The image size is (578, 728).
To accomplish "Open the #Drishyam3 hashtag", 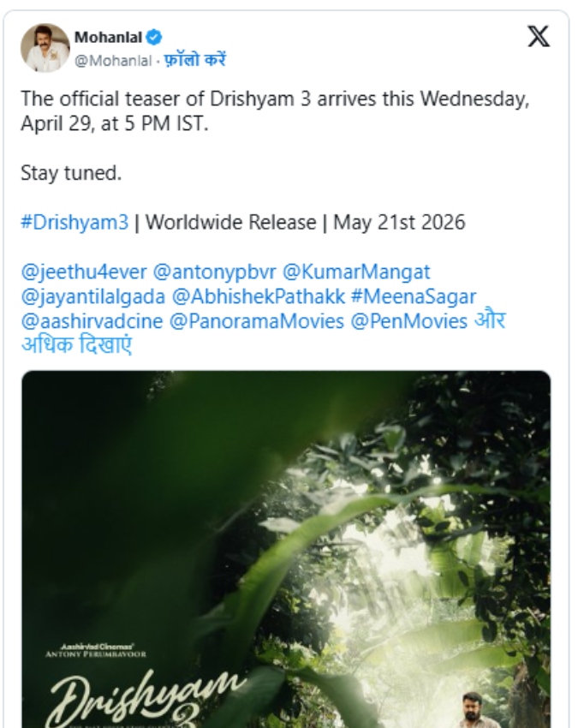I will pos(74,223).
